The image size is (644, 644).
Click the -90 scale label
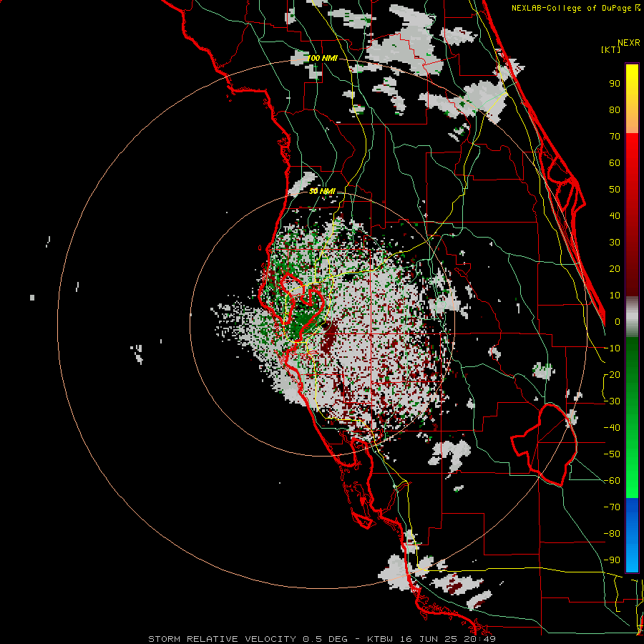point(612,560)
